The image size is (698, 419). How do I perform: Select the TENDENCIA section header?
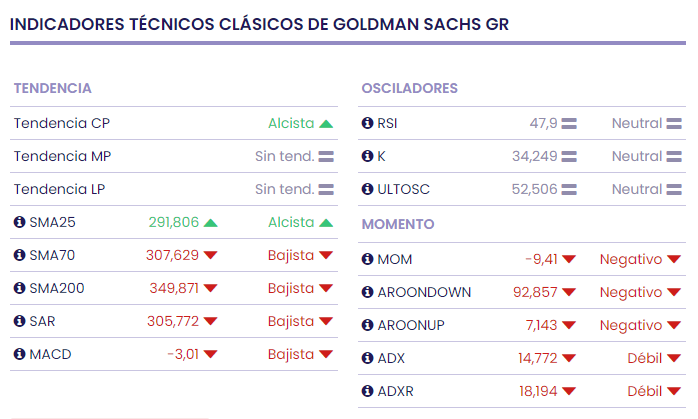(x=52, y=88)
